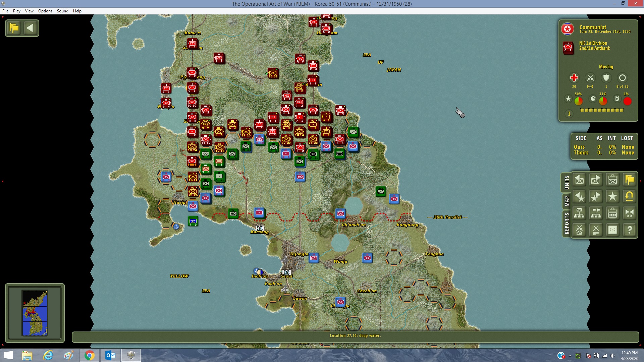Open Internet Explorer from taskbar
This screenshot has width=644, height=362.
coord(48,355)
